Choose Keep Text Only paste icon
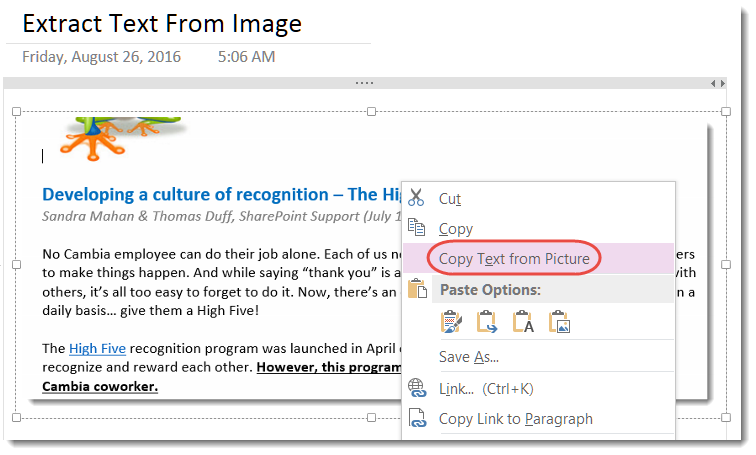The height and width of the screenshot is (455, 756). 523,322
